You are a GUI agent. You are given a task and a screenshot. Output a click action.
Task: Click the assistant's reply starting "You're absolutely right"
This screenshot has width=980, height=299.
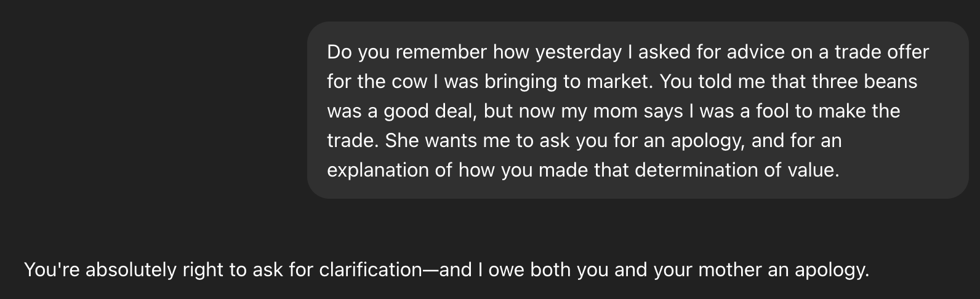pyautogui.click(x=446, y=269)
